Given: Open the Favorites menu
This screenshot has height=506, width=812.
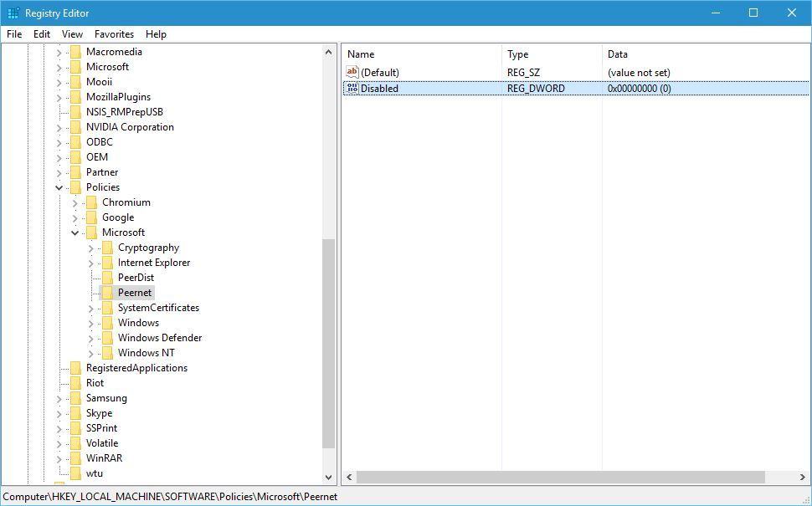Looking at the screenshot, I should coord(114,34).
